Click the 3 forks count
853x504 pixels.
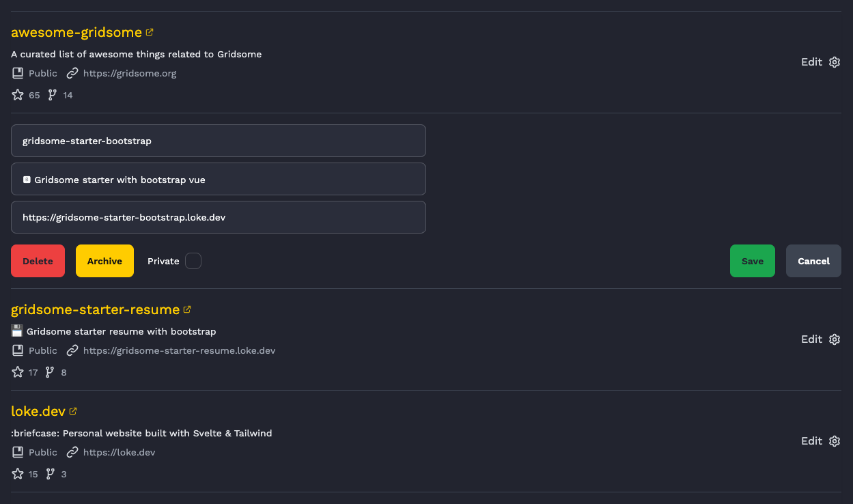coord(64,474)
